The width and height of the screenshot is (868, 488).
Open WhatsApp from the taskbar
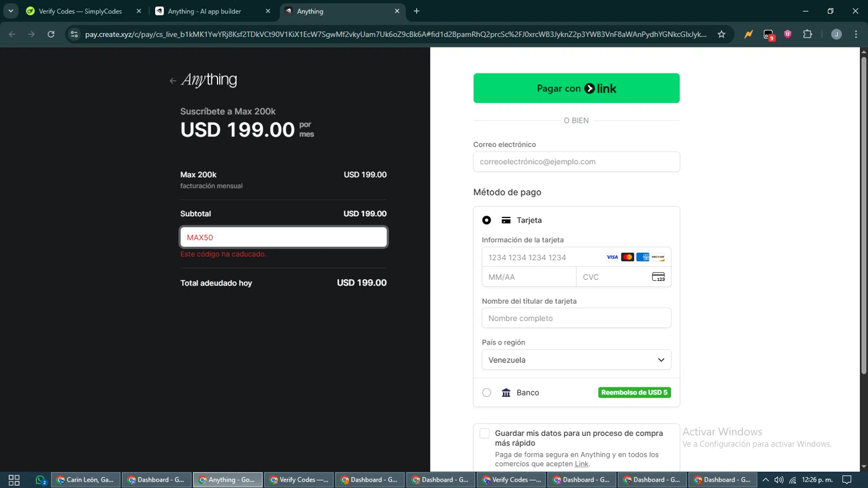click(x=40, y=480)
